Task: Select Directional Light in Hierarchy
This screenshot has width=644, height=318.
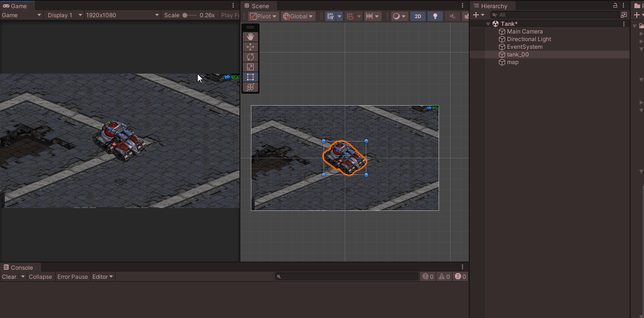Action: [529, 39]
